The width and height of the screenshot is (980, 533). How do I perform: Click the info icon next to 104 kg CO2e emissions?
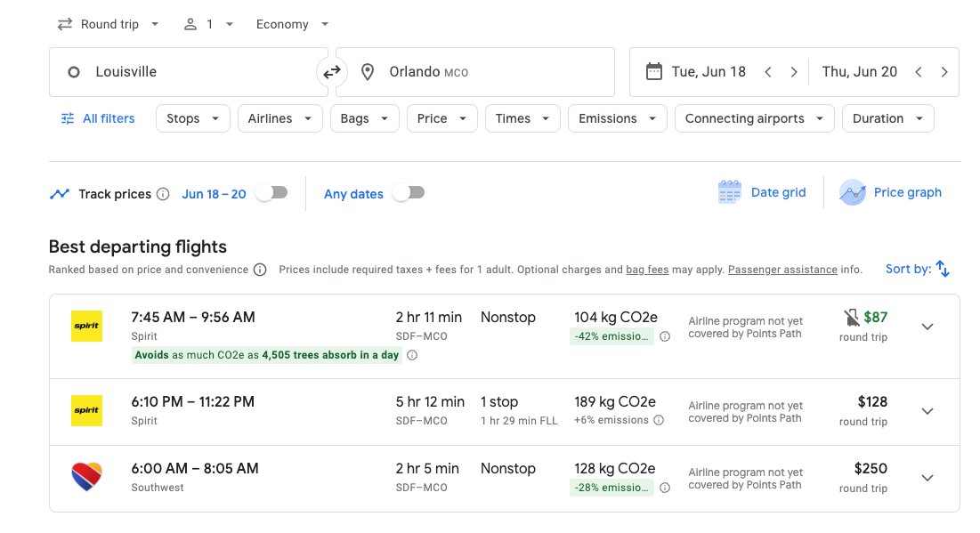665,336
